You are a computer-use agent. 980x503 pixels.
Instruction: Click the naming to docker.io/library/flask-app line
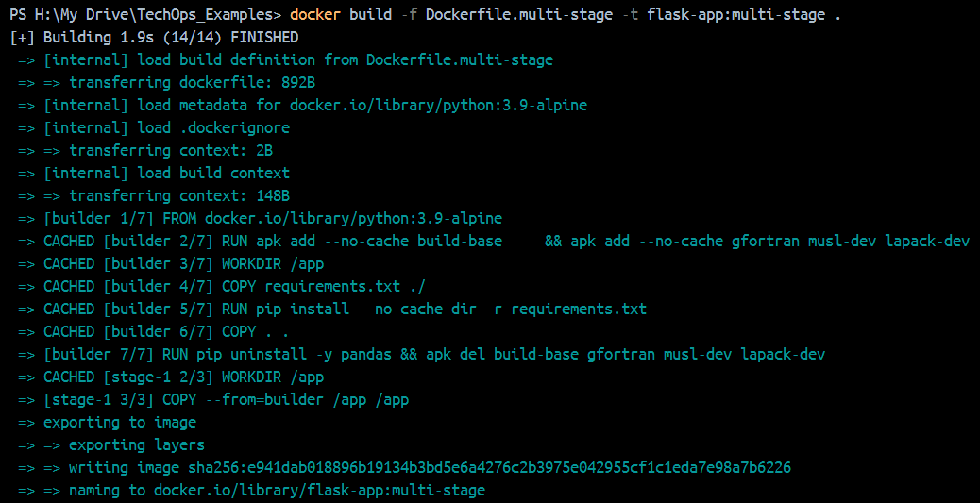coord(252,491)
